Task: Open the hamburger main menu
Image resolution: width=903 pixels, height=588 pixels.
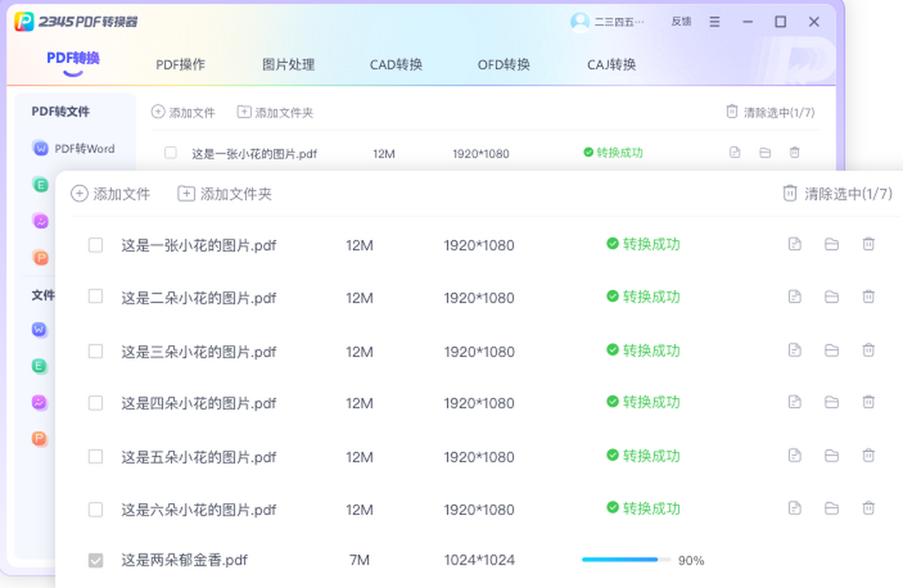Action: pyautogui.click(x=715, y=22)
